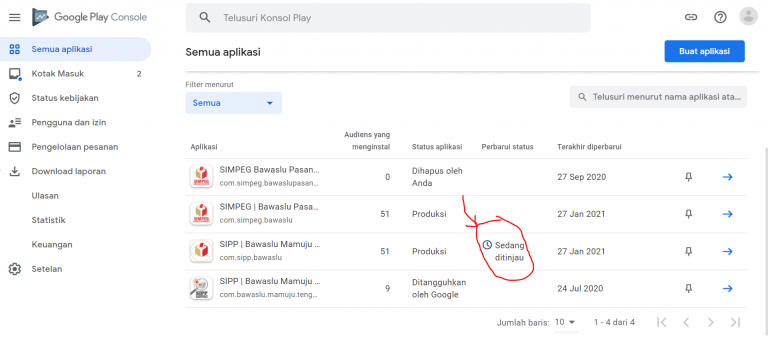The width and height of the screenshot is (768, 363).
Task: Click the Setelan gear icon
Action: [x=15, y=269]
